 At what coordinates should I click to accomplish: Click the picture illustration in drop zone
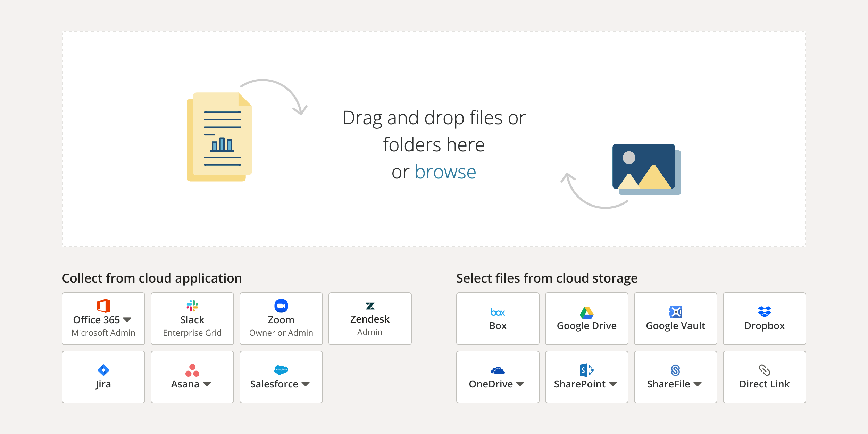click(646, 169)
